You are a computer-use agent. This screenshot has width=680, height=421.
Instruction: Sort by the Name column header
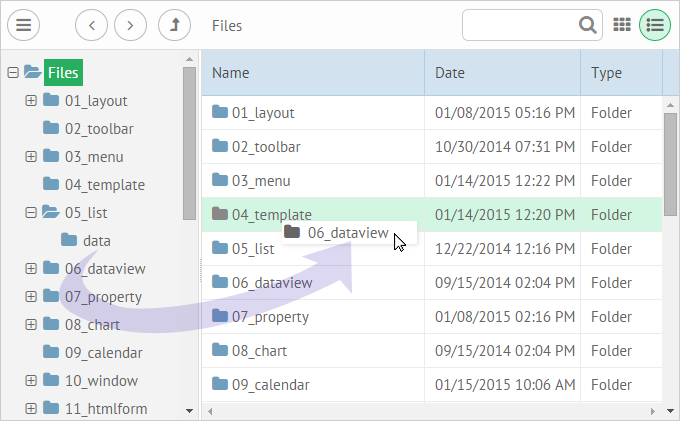[313, 72]
